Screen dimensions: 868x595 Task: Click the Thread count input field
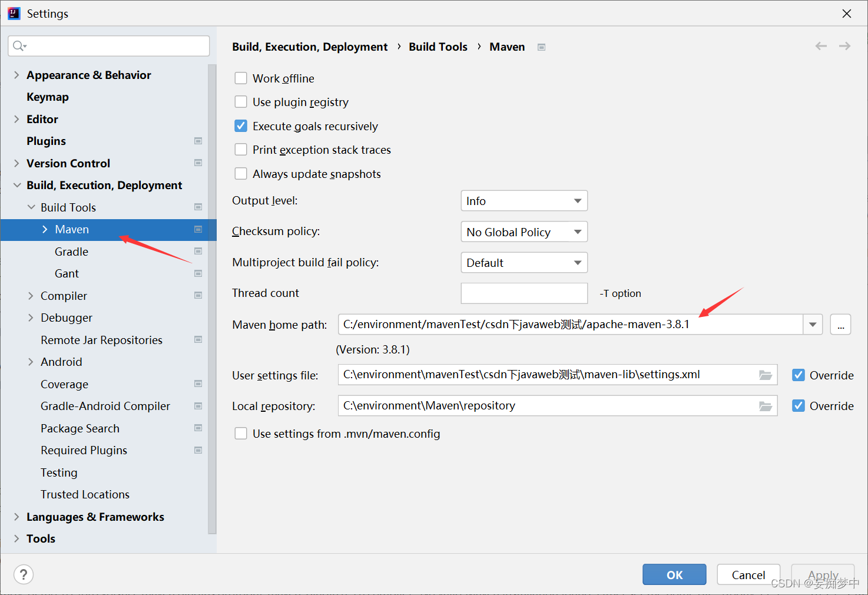tap(524, 293)
